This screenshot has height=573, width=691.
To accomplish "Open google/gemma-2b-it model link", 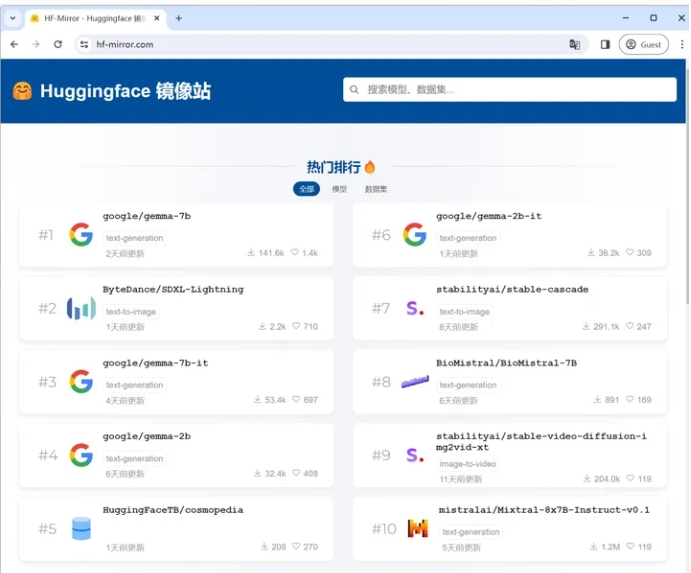I will [x=489, y=216].
